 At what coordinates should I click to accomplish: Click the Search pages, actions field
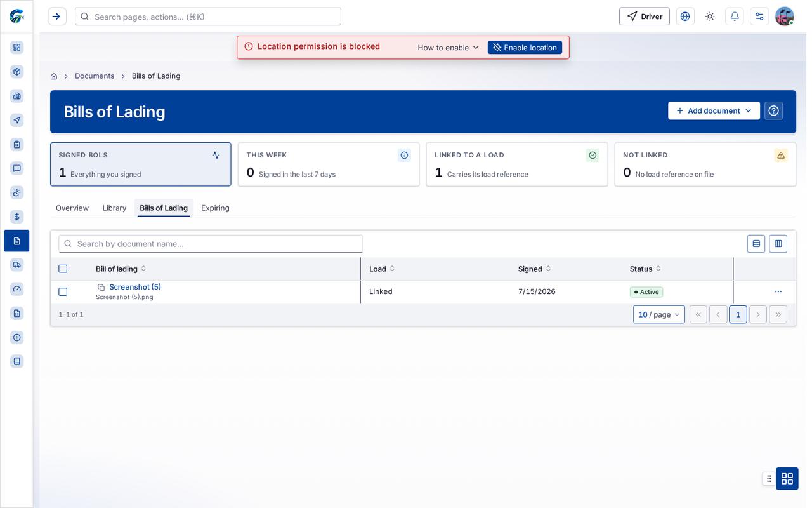click(x=208, y=17)
